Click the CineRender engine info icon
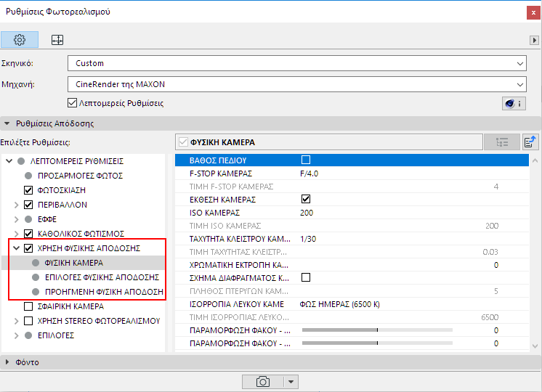Image resolution: width=542 pixels, height=392 pixels. (x=513, y=103)
